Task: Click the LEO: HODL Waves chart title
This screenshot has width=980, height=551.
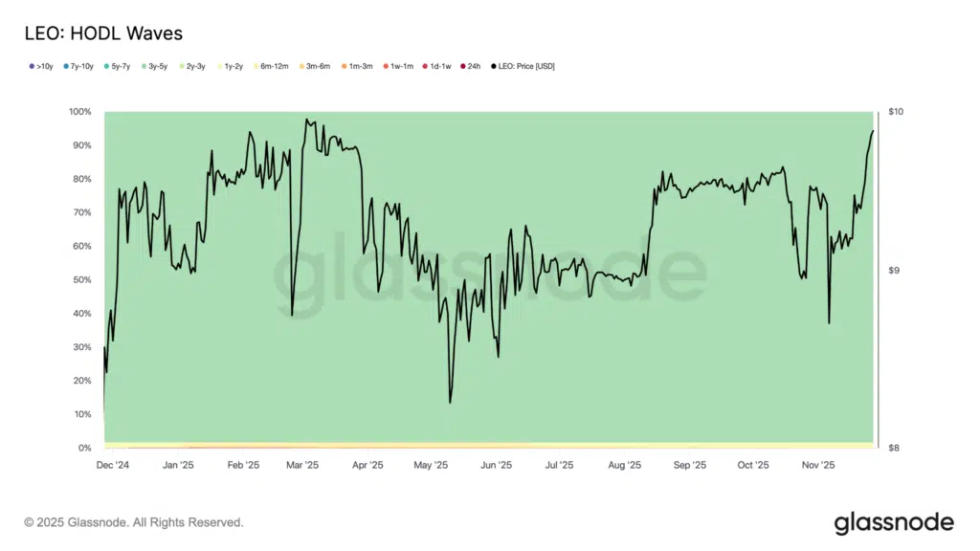Action: tap(103, 33)
